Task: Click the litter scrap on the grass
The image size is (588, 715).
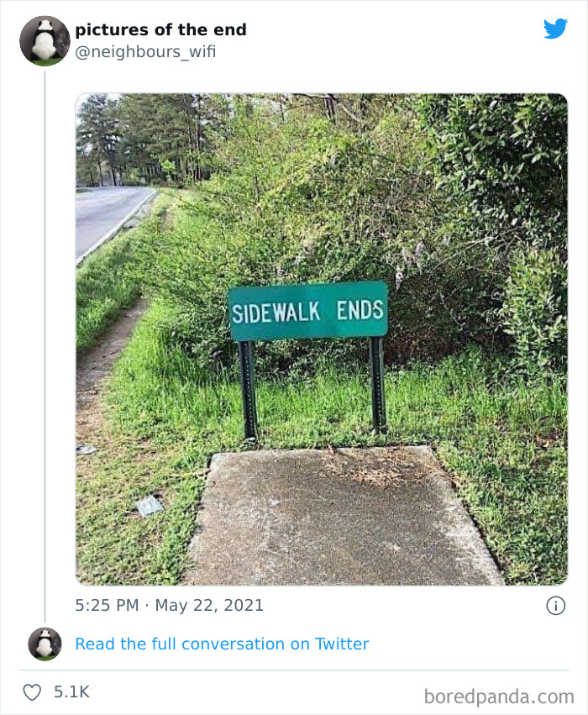Action: point(149,504)
